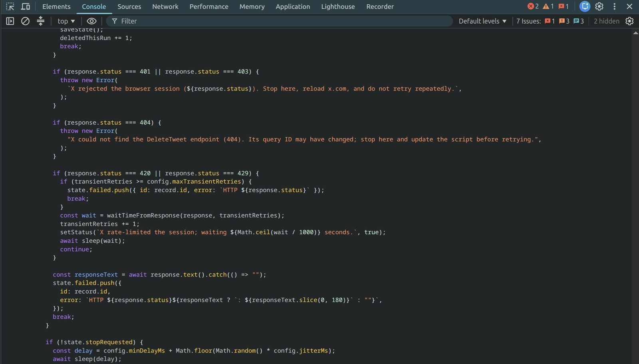Click the 'config.minDelayMs' delay line
This screenshot has width=639, height=364.
[x=194, y=350]
